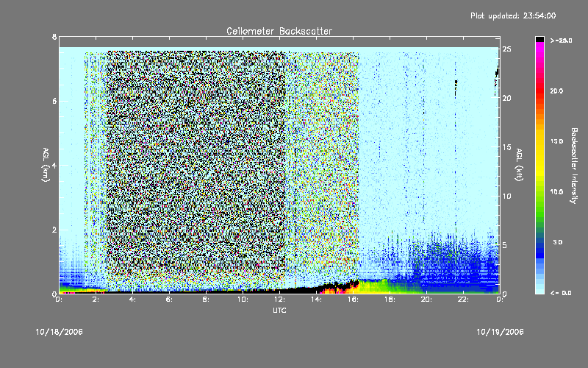The height and width of the screenshot is (368, 588).
Task: Click the end date label 10/19/2006
Action: (x=500, y=332)
